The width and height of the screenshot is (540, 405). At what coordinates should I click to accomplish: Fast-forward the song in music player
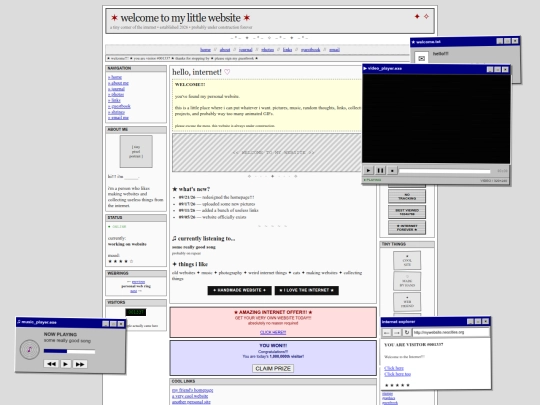pos(80,364)
